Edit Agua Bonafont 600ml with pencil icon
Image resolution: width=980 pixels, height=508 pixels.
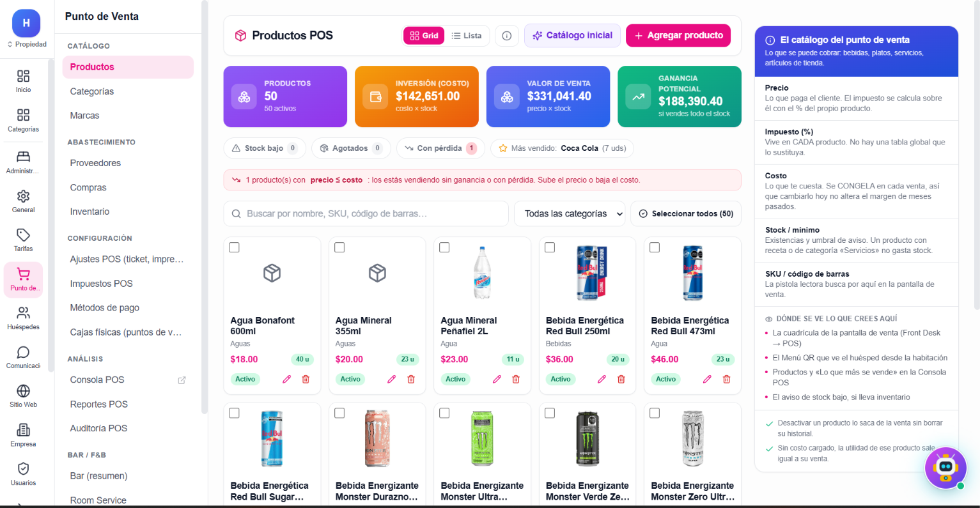pos(286,379)
